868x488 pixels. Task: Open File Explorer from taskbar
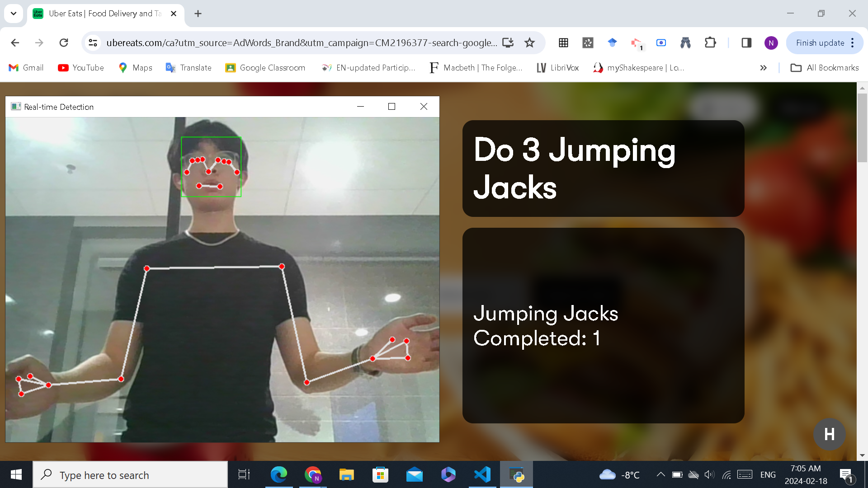click(x=346, y=474)
